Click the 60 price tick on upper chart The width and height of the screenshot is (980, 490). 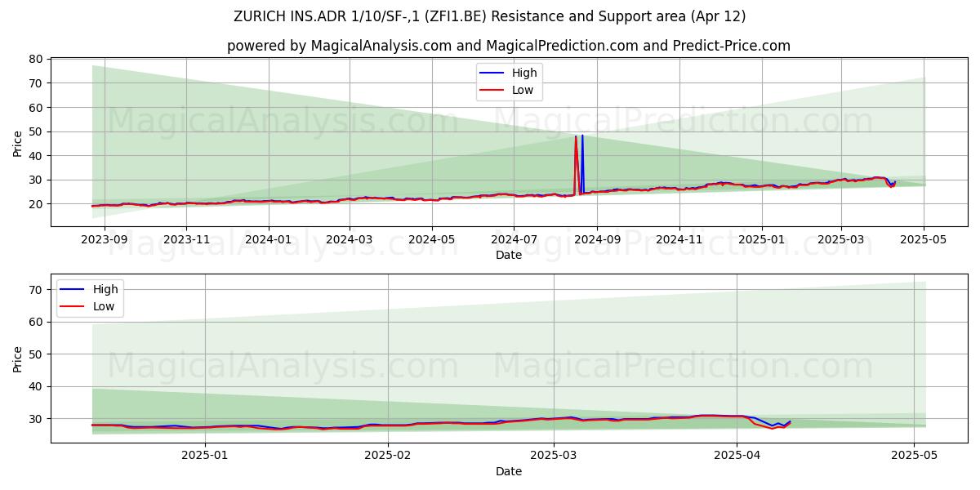click(36, 107)
